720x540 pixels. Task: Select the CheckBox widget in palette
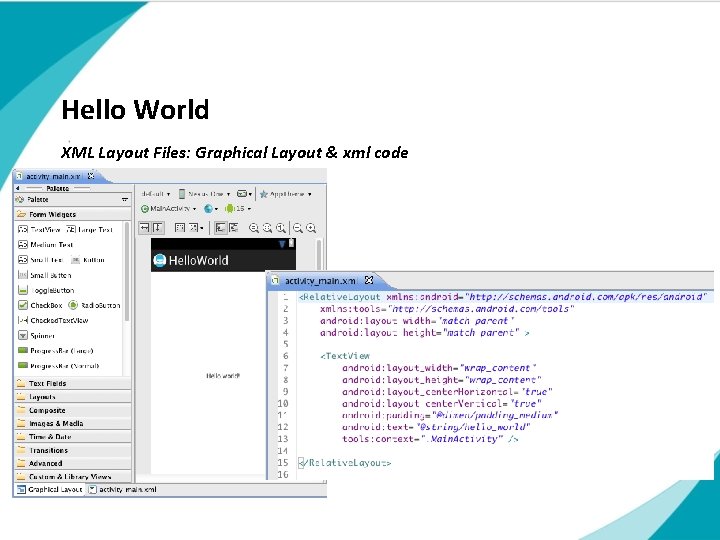pos(40,305)
